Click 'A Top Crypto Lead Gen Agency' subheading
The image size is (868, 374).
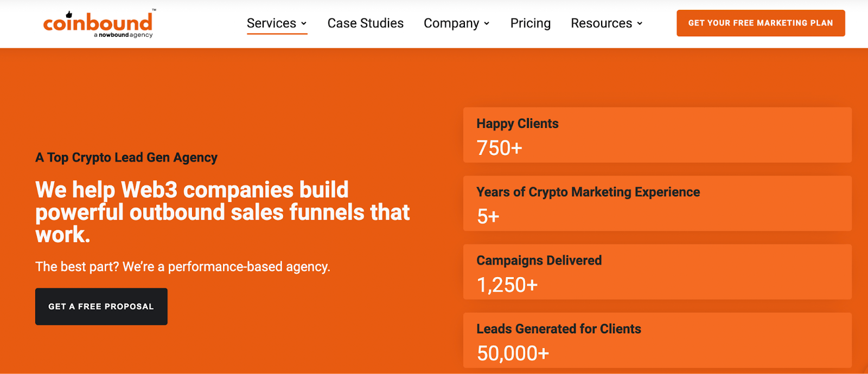126,157
